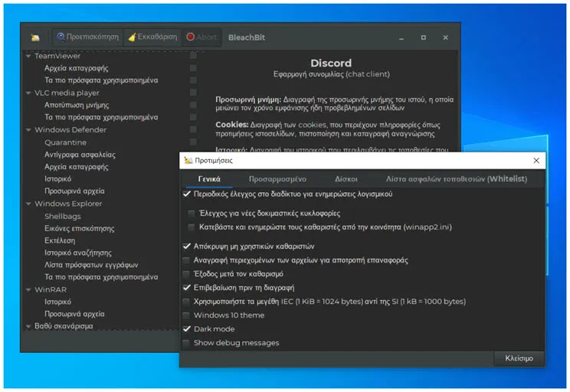The image size is (570, 392).
Task: Click the Discord heading in description pane
Action: [x=331, y=63]
